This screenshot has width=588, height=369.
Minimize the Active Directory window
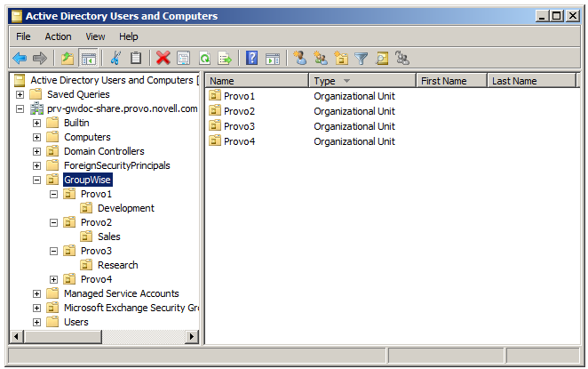(542, 16)
